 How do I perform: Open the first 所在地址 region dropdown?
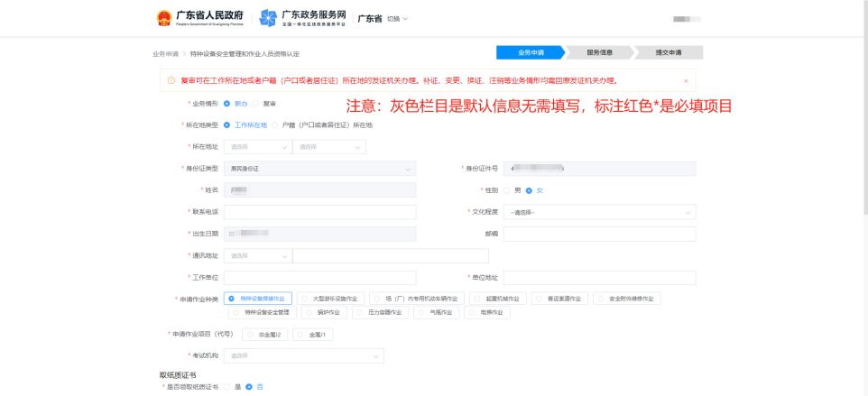point(257,147)
